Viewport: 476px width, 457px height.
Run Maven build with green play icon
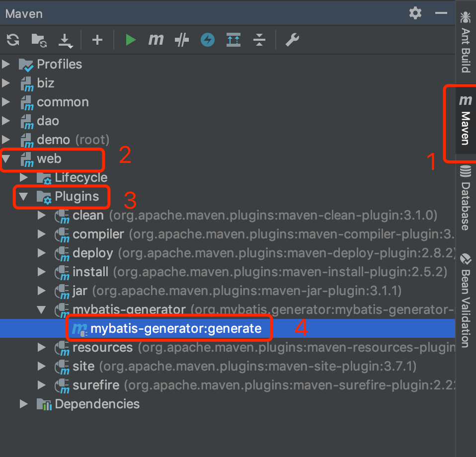[x=131, y=40]
